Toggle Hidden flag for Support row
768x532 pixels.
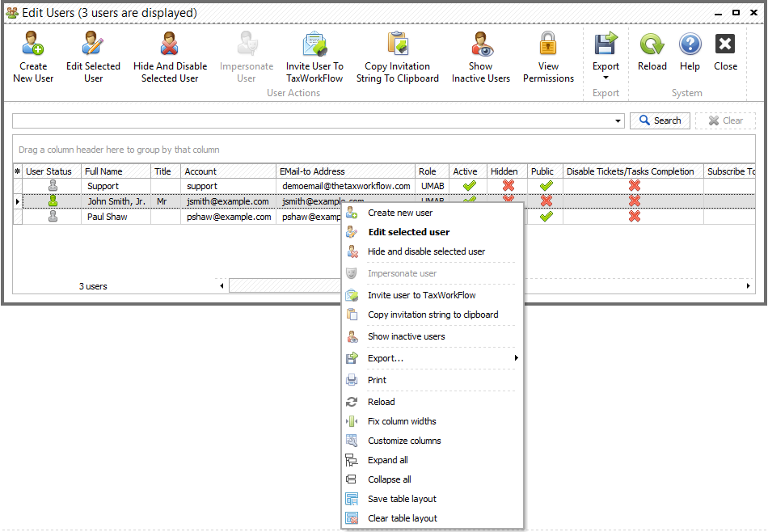click(508, 186)
